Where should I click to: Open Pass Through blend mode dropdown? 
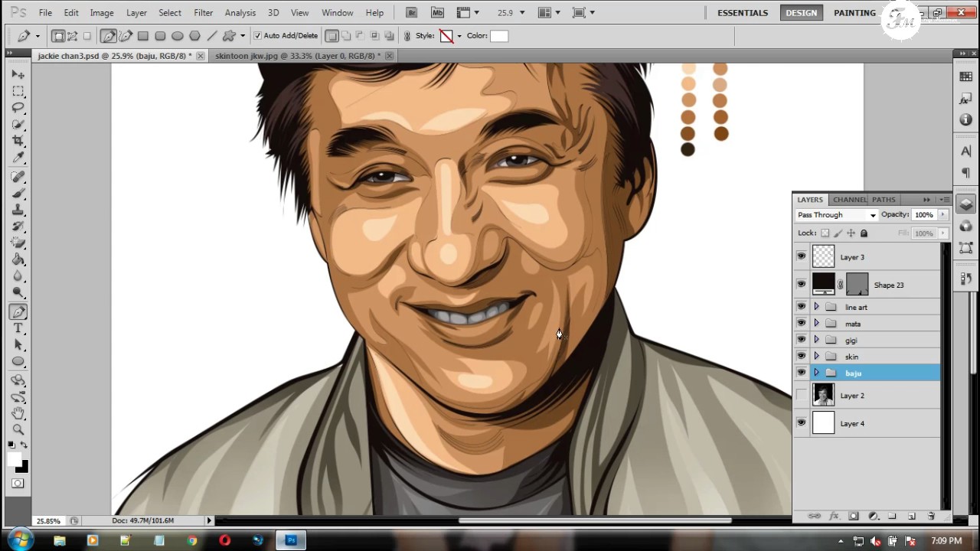coord(837,215)
